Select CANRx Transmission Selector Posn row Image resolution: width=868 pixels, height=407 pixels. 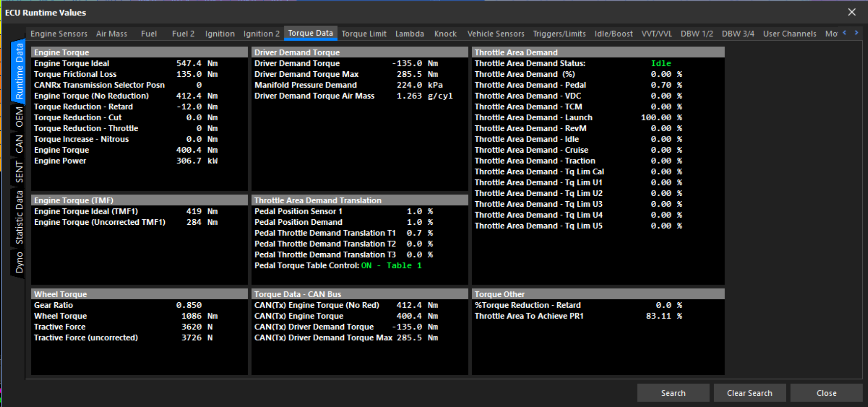pyautogui.click(x=126, y=85)
